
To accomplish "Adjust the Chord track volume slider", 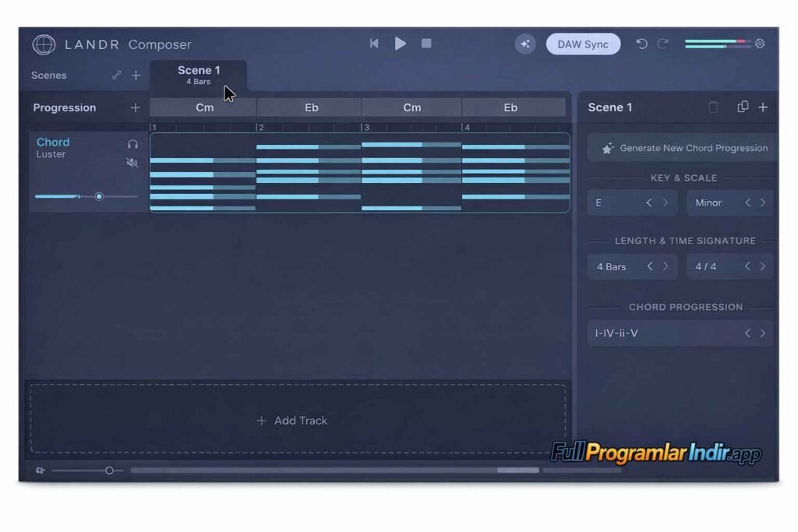I will pos(100,197).
